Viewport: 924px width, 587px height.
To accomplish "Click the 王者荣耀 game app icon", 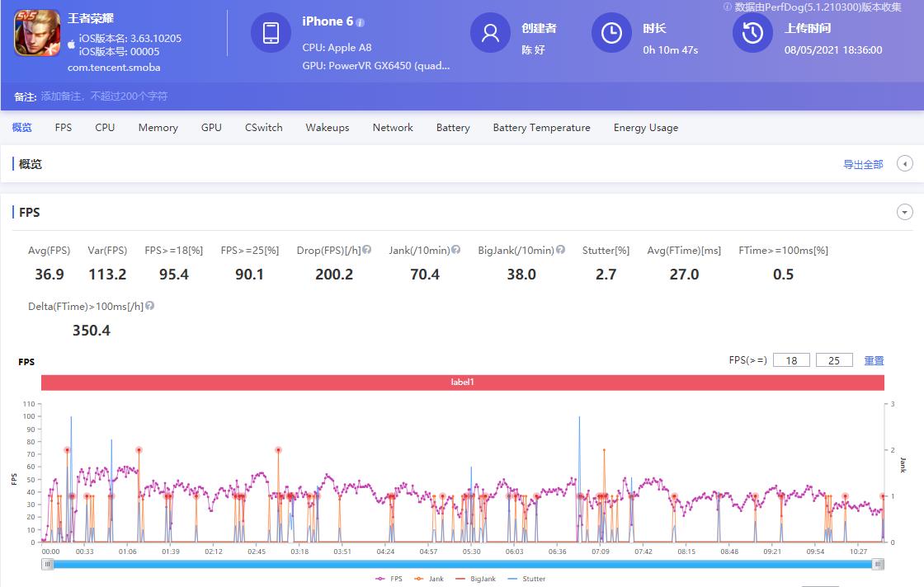I will click(x=37, y=32).
